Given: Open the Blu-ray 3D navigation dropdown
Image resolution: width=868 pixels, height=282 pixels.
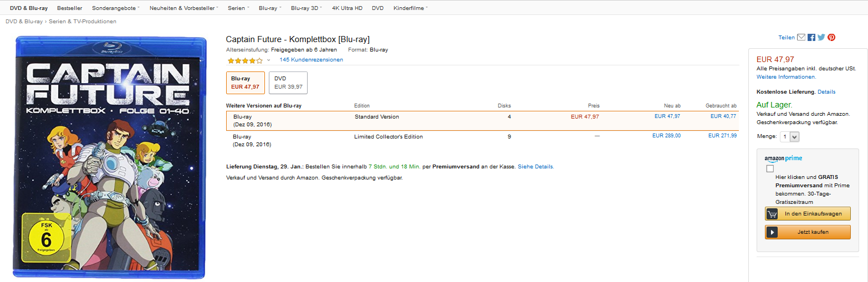Looking at the screenshot, I should [307, 8].
